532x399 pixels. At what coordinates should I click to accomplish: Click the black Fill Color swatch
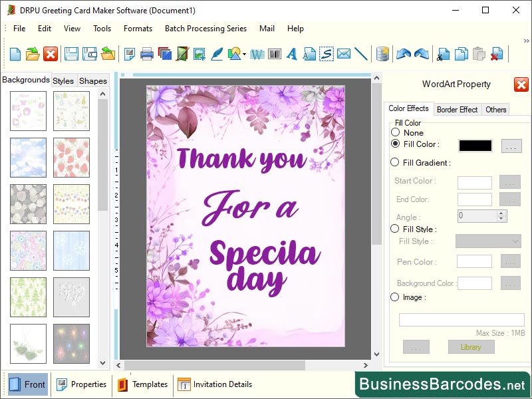coord(474,144)
